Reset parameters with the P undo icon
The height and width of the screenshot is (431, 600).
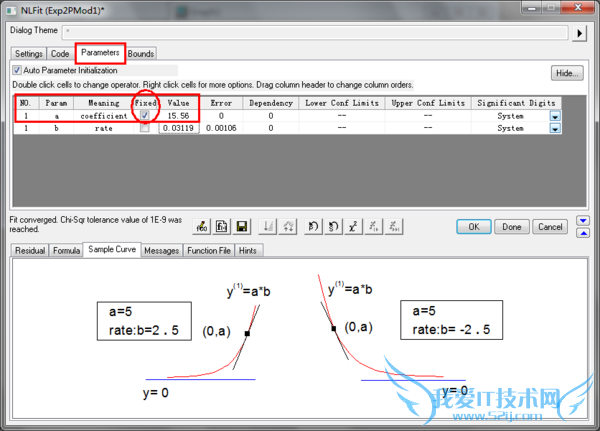[313, 227]
